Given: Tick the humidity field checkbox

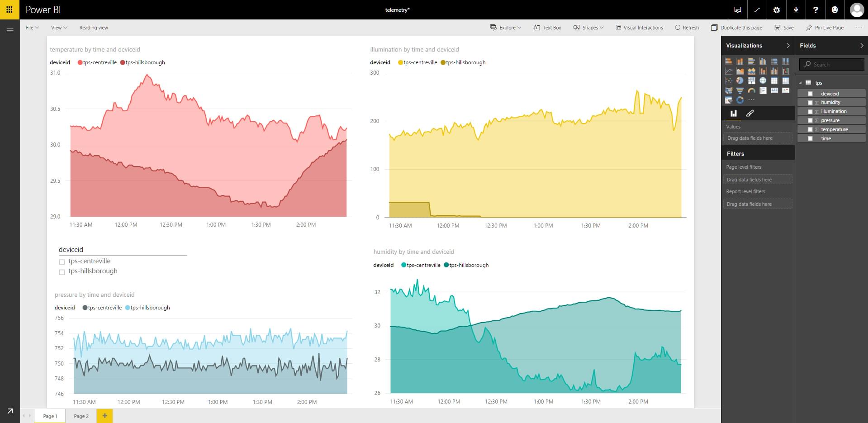Looking at the screenshot, I should point(810,103).
